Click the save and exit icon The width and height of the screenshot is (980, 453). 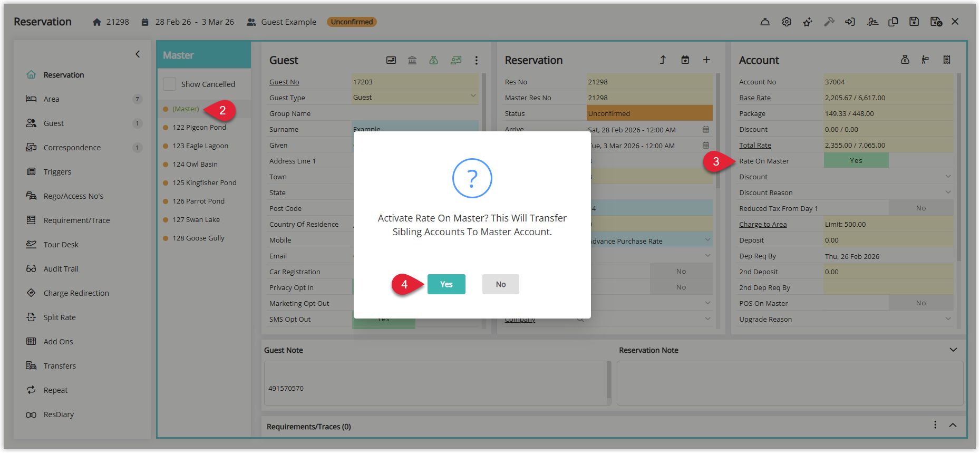tap(936, 22)
